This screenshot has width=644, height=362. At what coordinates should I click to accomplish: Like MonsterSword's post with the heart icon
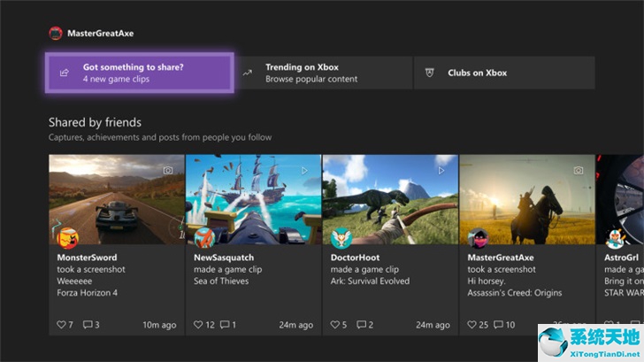point(61,325)
